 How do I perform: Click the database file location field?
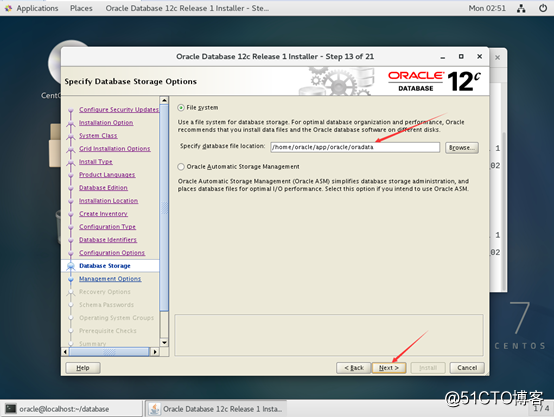pos(355,147)
